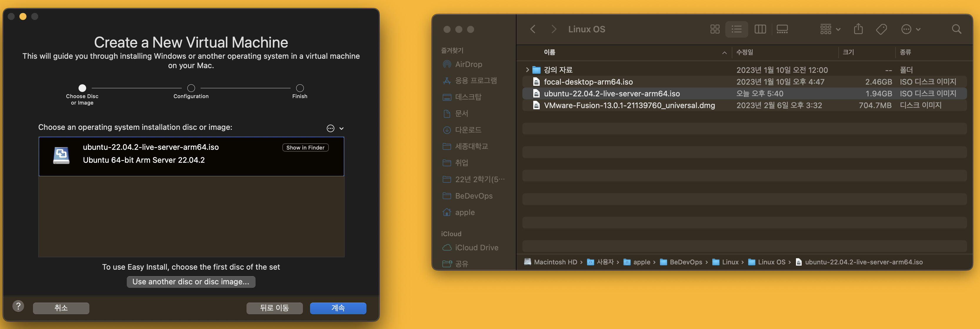
Task: Click Show in Finder button
Action: tap(305, 147)
